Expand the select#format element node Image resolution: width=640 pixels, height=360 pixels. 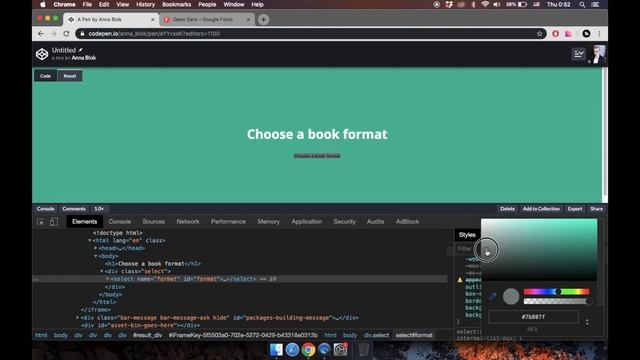click(108, 279)
